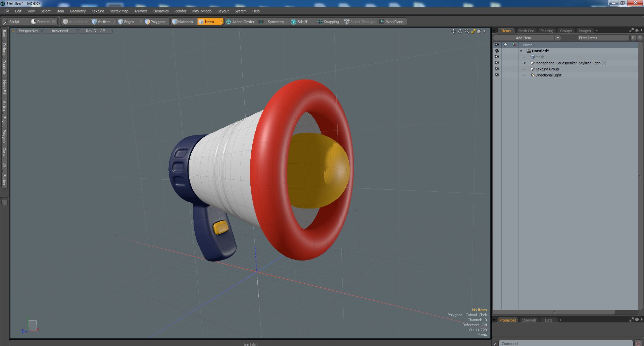Switch to the Shading tab

(x=546, y=31)
